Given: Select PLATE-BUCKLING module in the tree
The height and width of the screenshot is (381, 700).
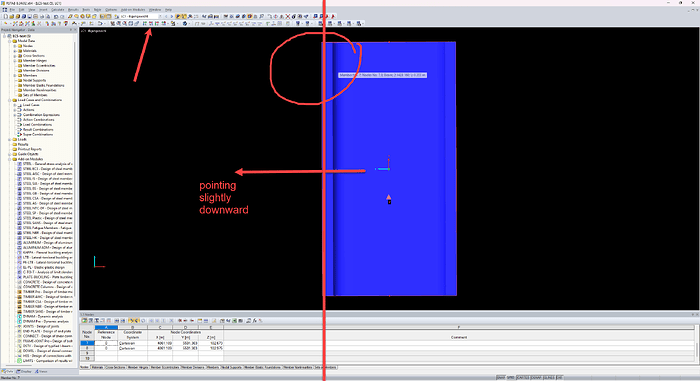Looking at the screenshot, I should pos(48,277).
